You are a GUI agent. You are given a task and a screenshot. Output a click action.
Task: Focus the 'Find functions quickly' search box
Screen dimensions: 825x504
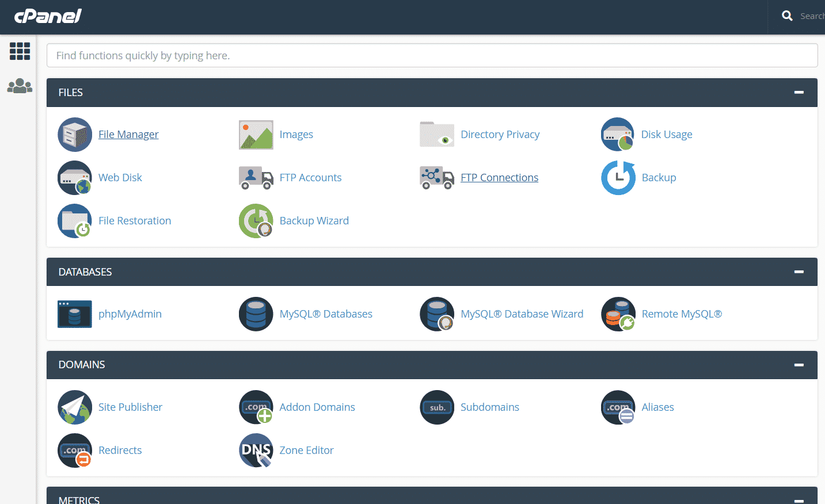point(432,55)
